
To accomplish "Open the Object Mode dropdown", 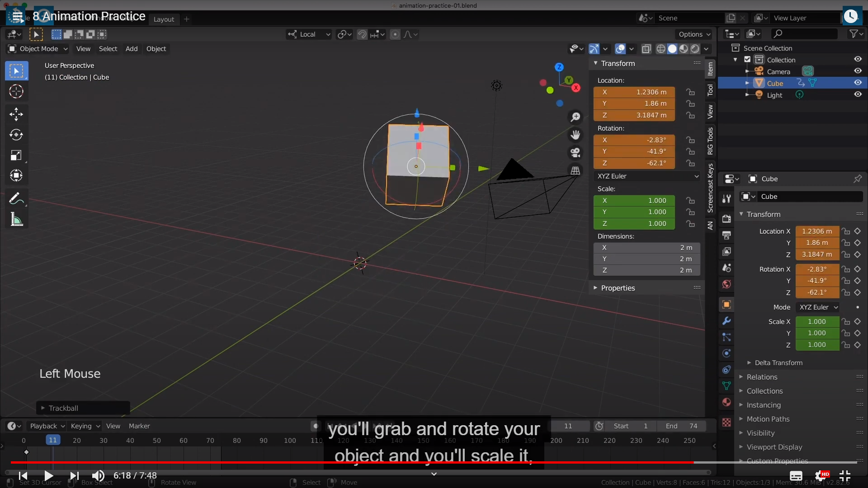I will pos(38,49).
